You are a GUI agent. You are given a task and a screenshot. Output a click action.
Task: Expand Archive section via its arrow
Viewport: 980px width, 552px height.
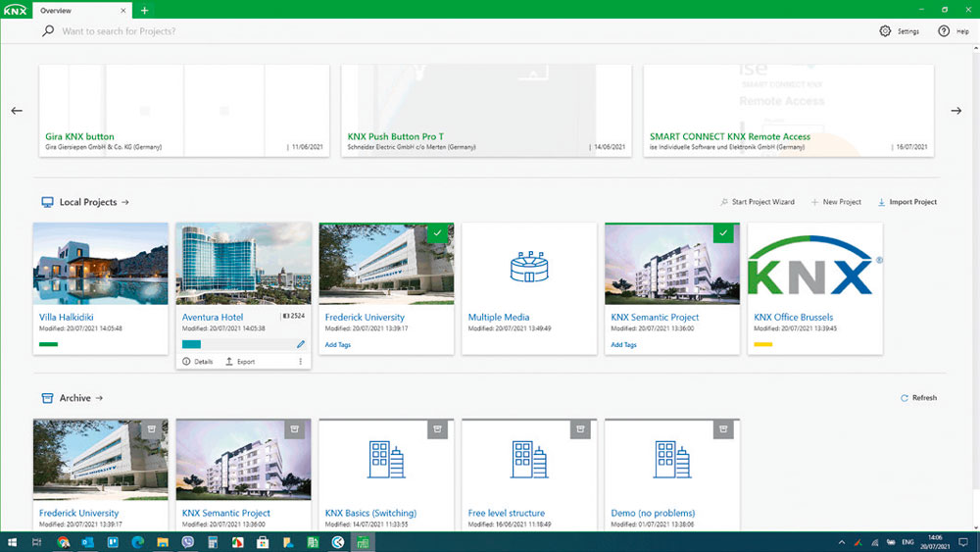(x=99, y=398)
